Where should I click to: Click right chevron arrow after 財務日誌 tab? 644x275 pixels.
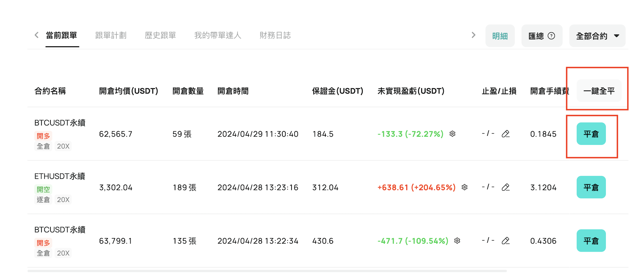point(474,35)
